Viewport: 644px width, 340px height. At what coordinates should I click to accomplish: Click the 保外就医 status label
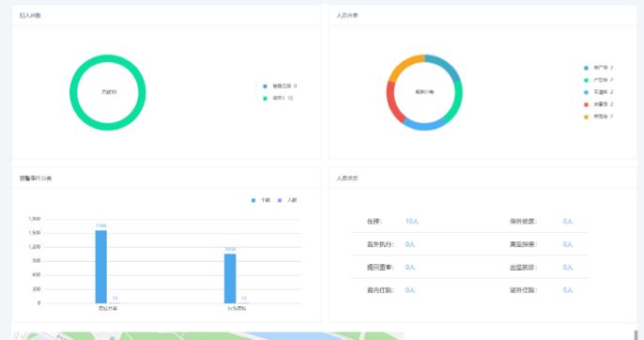click(523, 221)
